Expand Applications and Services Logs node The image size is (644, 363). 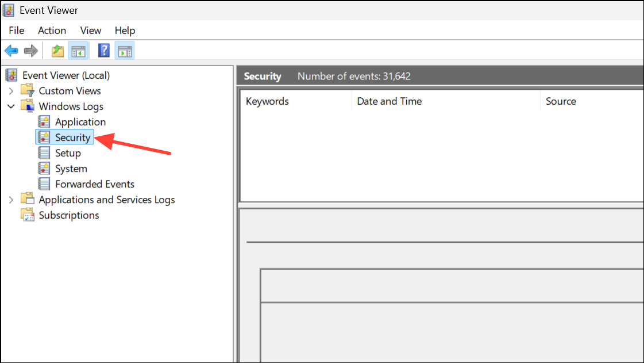point(11,200)
